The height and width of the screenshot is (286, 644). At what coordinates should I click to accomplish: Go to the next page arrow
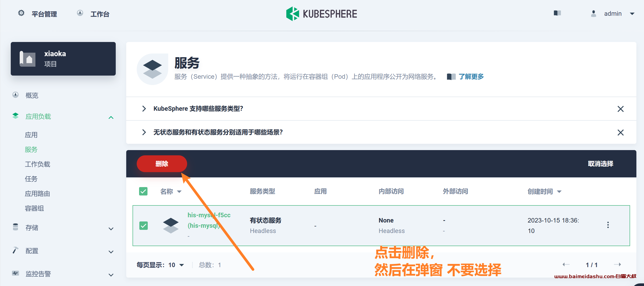coord(617,264)
